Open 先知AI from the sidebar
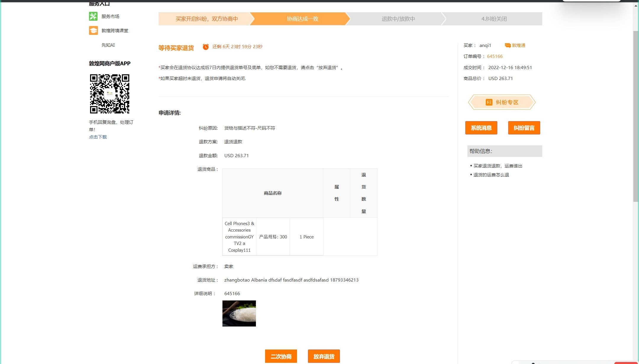The height and width of the screenshot is (364, 639). point(107,45)
